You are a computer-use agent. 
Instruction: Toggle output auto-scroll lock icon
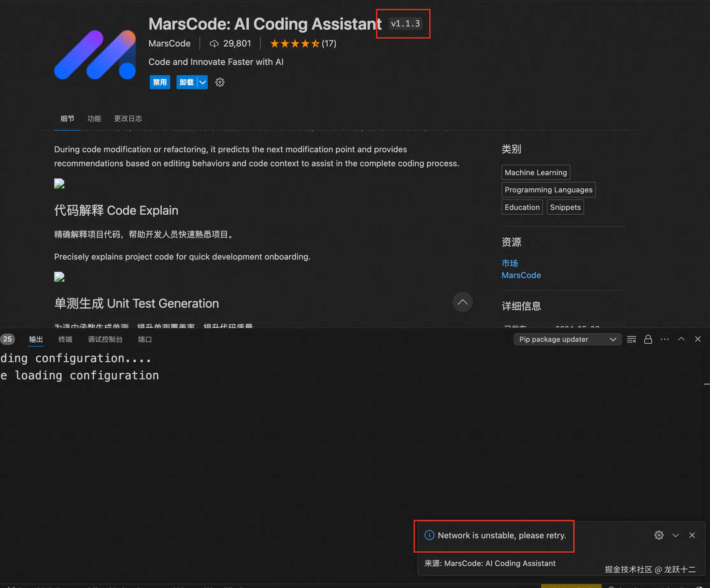tap(648, 339)
